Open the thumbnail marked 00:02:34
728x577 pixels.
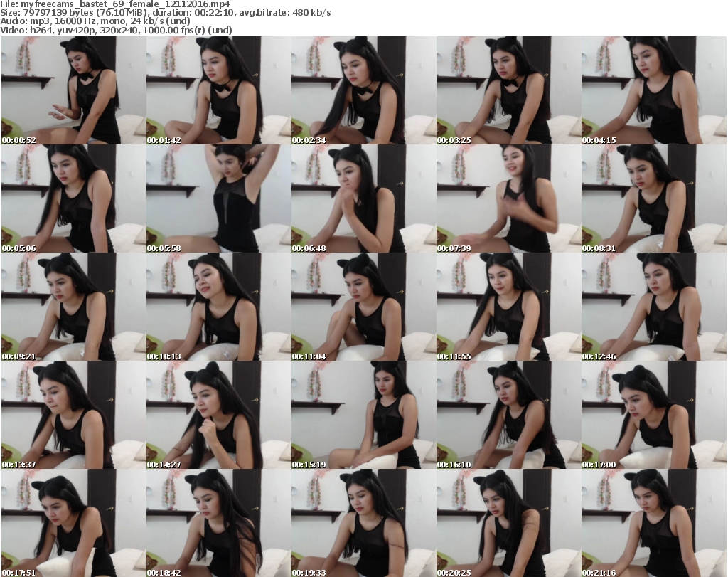click(363, 90)
